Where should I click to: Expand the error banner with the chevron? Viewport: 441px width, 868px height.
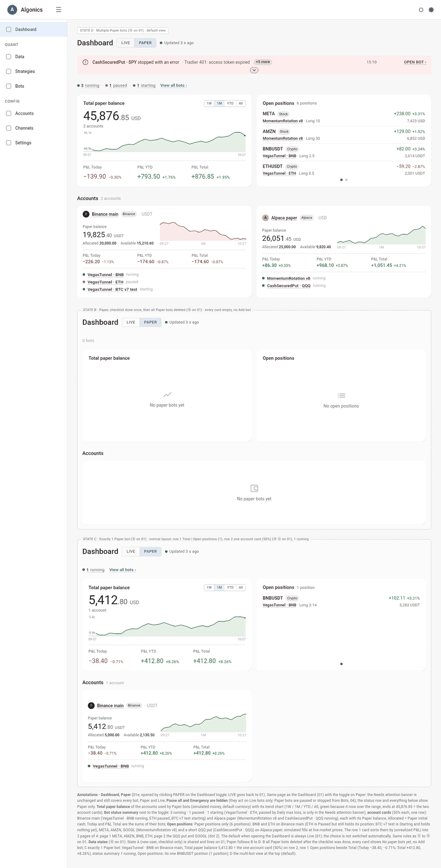click(x=254, y=70)
